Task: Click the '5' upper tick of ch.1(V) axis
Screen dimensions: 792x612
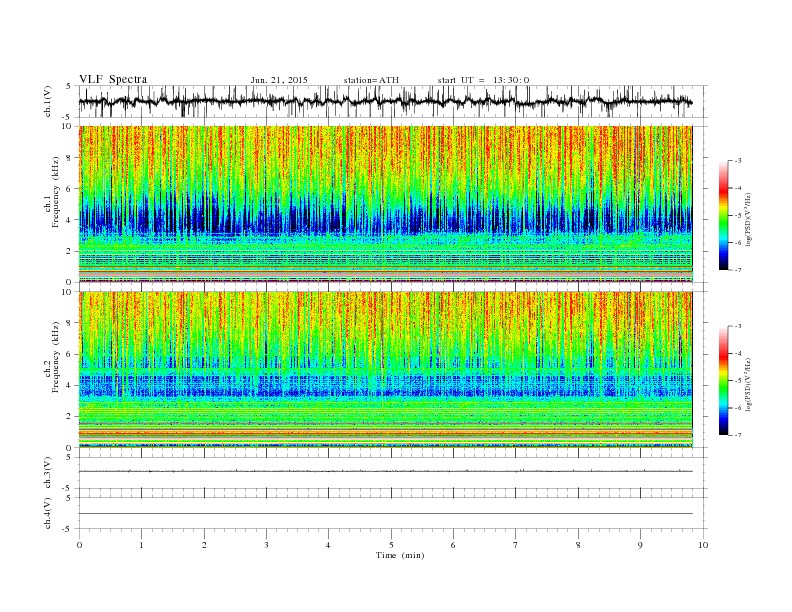Action: [x=68, y=86]
